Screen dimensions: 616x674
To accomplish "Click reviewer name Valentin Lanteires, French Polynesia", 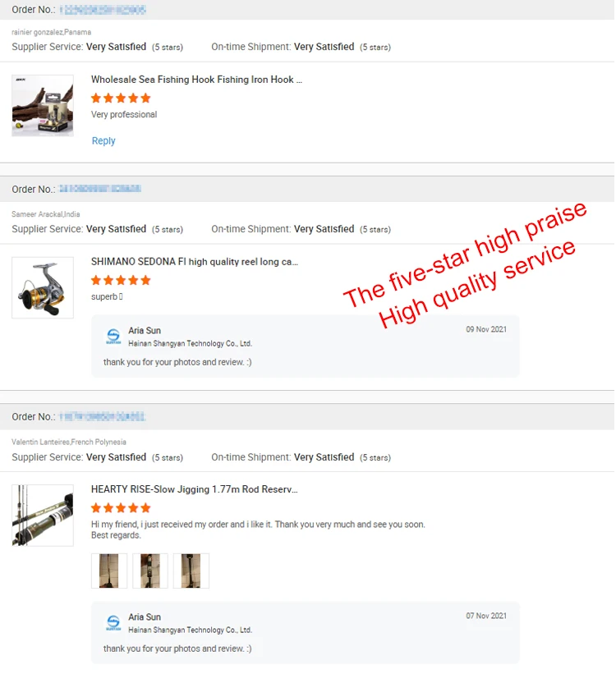I will tap(69, 442).
